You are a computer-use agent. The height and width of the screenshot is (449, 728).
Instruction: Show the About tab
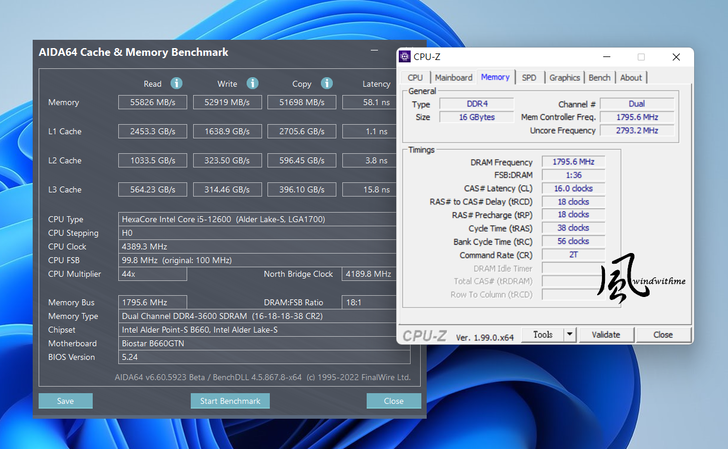[x=631, y=77]
